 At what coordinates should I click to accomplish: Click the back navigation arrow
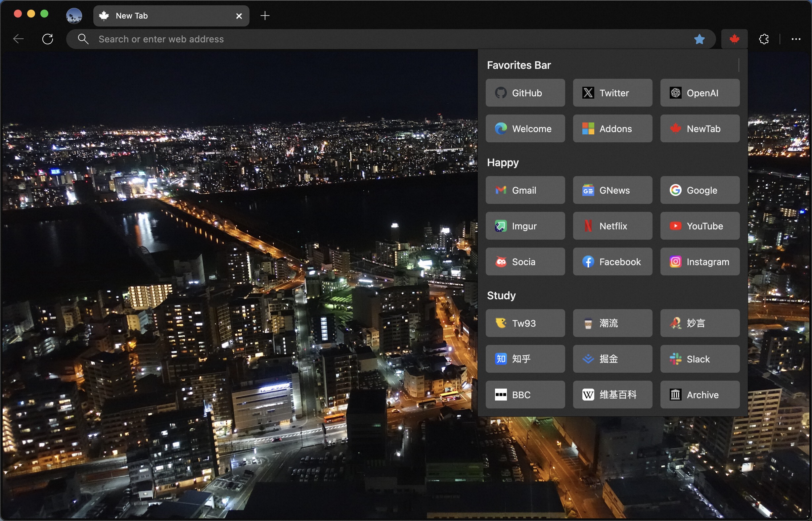click(x=18, y=39)
